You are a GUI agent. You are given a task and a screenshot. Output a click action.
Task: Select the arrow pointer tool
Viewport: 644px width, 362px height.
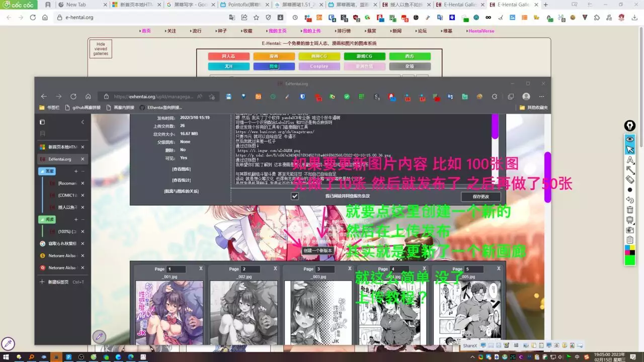point(629,149)
